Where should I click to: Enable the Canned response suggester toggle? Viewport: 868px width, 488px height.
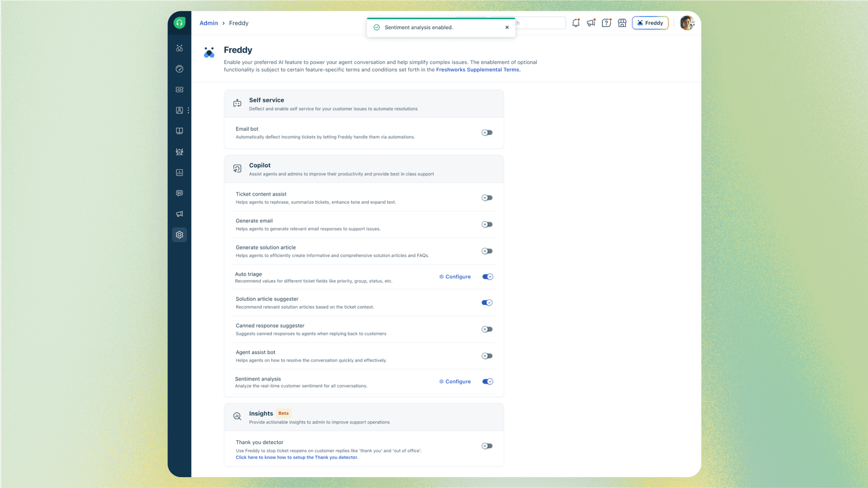click(x=487, y=329)
